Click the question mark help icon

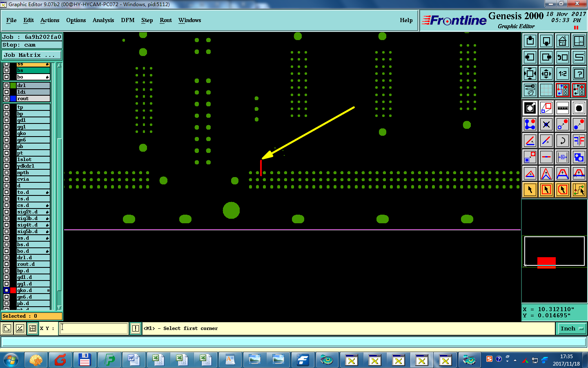pos(579,74)
